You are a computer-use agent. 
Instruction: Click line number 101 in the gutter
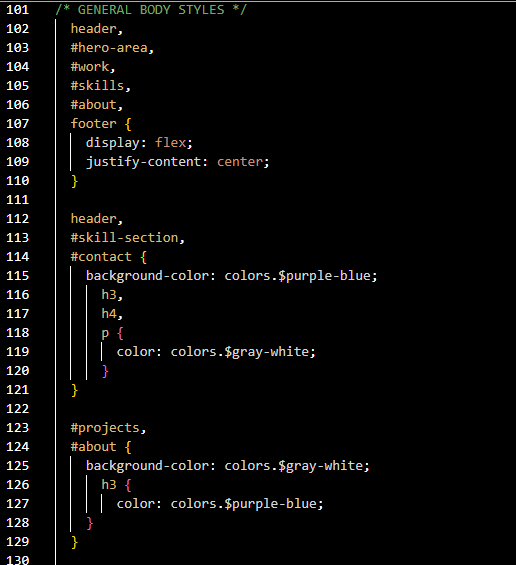tap(17, 10)
